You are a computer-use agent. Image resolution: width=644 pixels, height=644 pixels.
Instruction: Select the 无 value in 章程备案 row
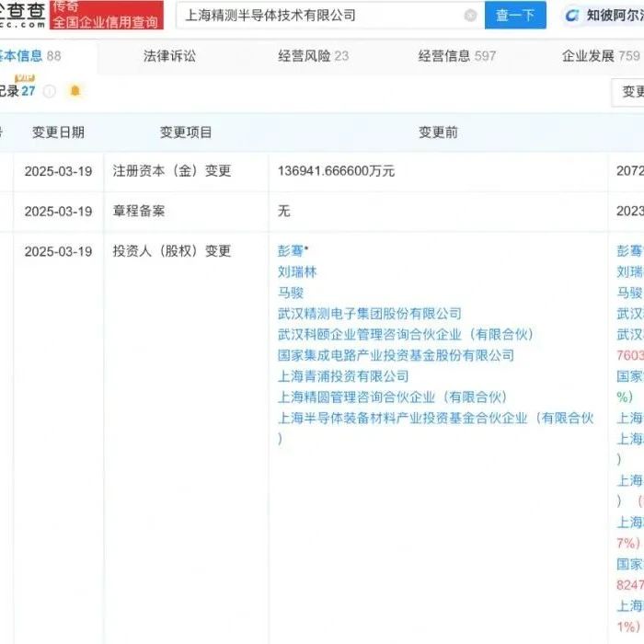click(283, 211)
